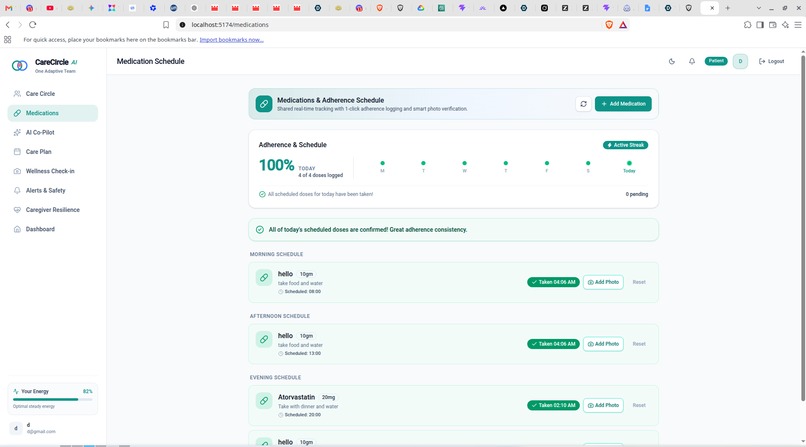Image resolution: width=806 pixels, height=447 pixels.
Task: Expand the tab search dropdown
Action: pyautogui.click(x=759, y=8)
